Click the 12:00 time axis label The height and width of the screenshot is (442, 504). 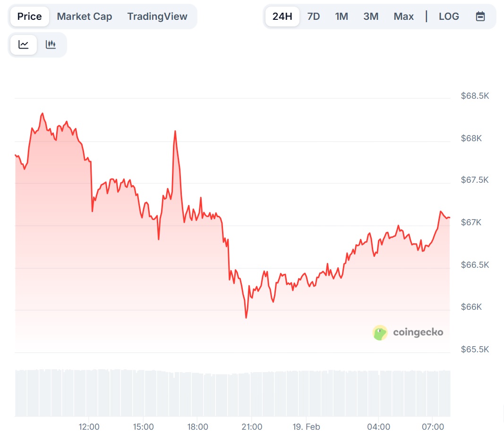[89, 427]
